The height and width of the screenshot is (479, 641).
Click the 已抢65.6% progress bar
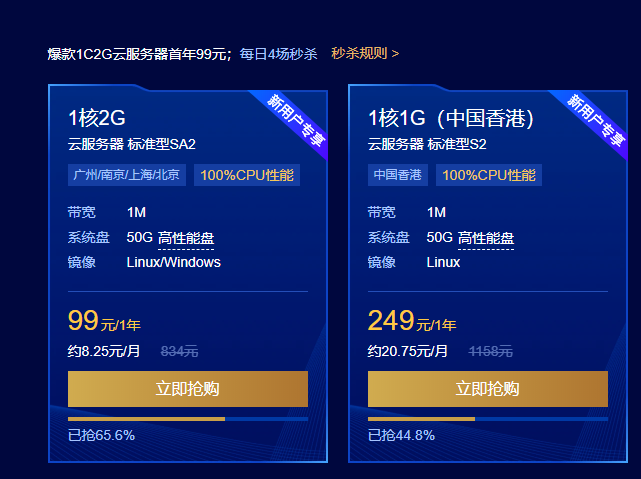point(187,419)
